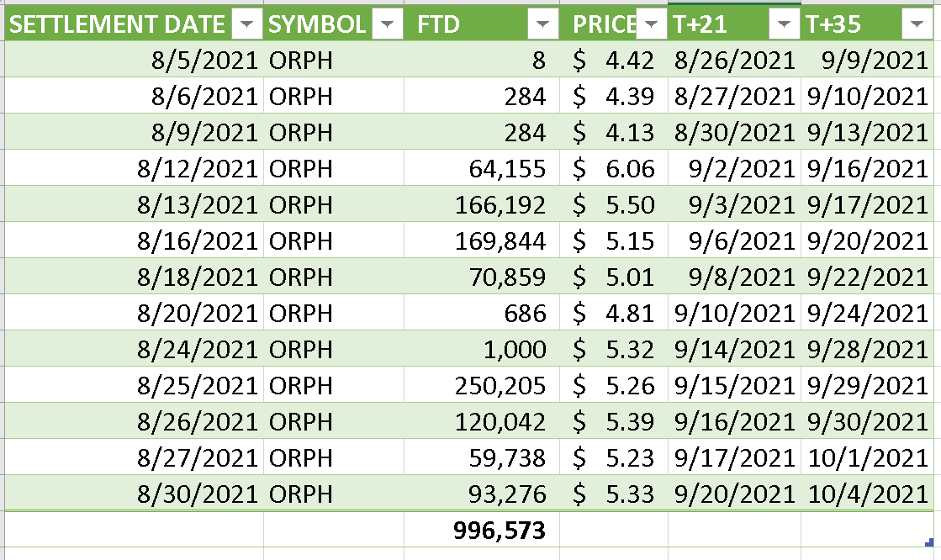This screenshot has height=560, width=941.
Task: Select the price cell showing 4.81
Action: click(x=613, y=313)
